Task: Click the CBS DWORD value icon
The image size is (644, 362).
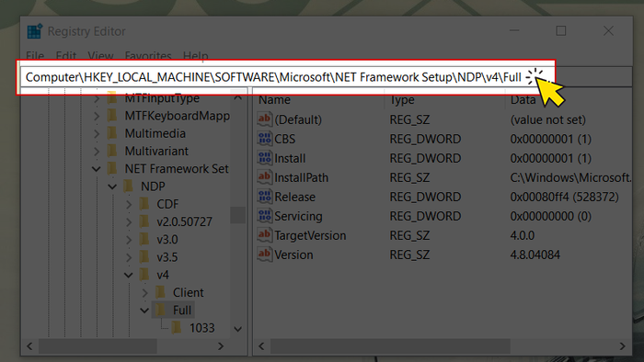Action: (265, 139)
